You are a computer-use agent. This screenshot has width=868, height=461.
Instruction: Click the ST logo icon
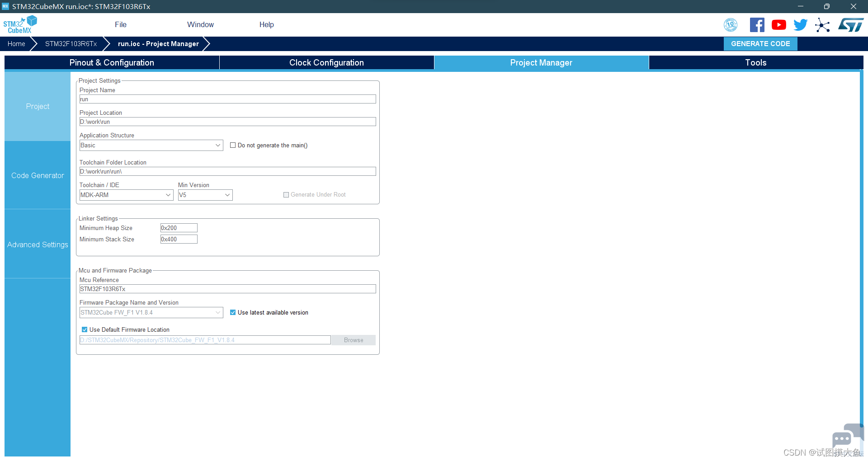point(850,25)
